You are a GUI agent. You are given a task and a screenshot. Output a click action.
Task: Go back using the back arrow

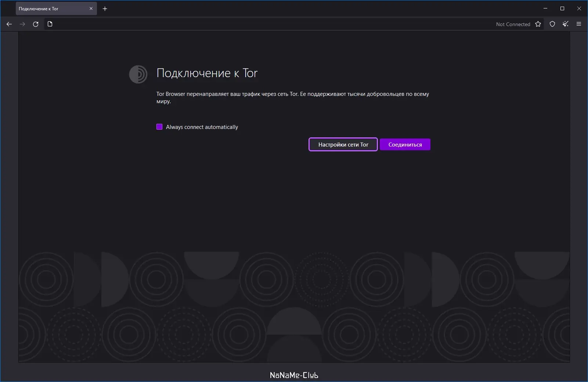(x=9, y=24)
